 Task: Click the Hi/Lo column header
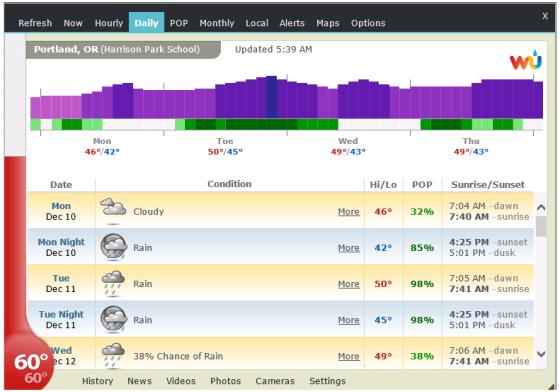tap(383, 185)
